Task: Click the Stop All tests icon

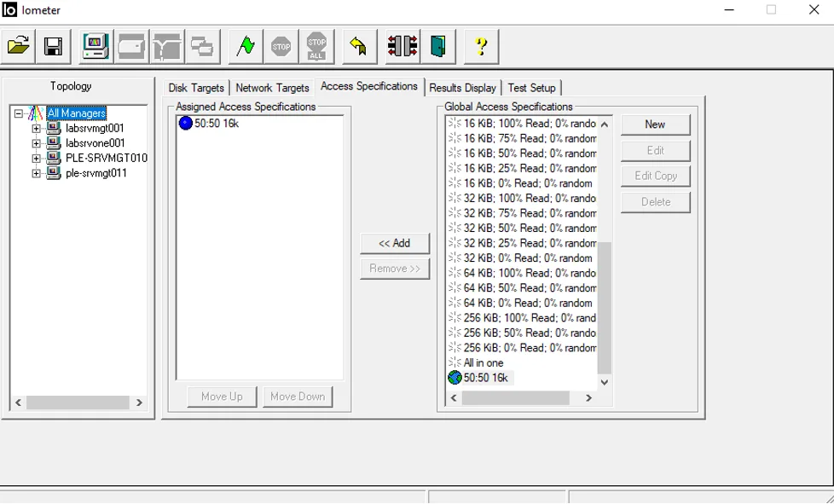Action: pos(316,46)
